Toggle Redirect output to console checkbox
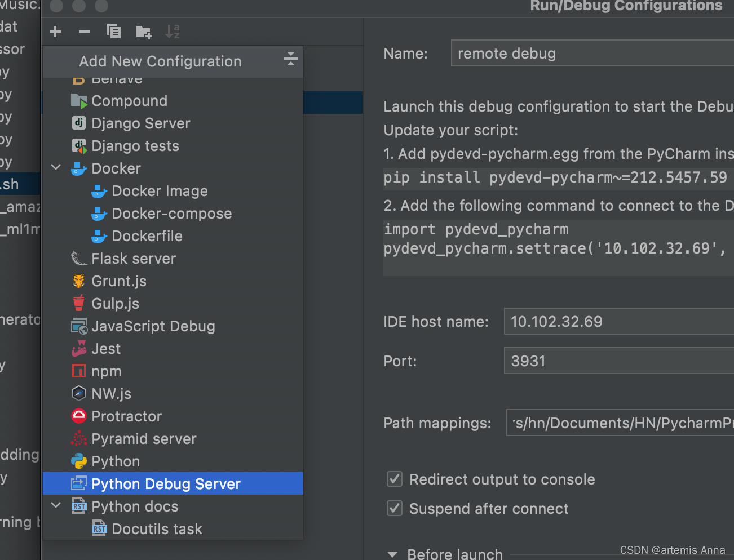 [x=395, y=479]
